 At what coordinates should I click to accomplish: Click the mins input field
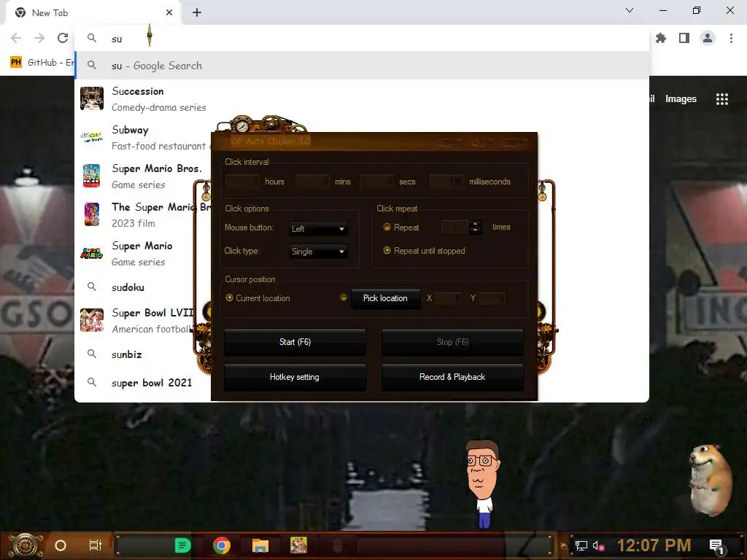pos(312,182)
